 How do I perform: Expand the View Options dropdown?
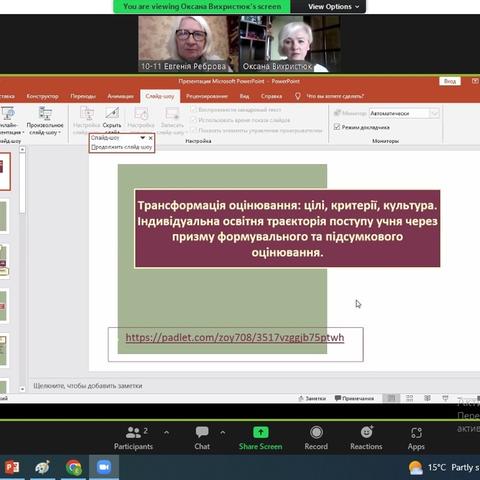point(333,7)
